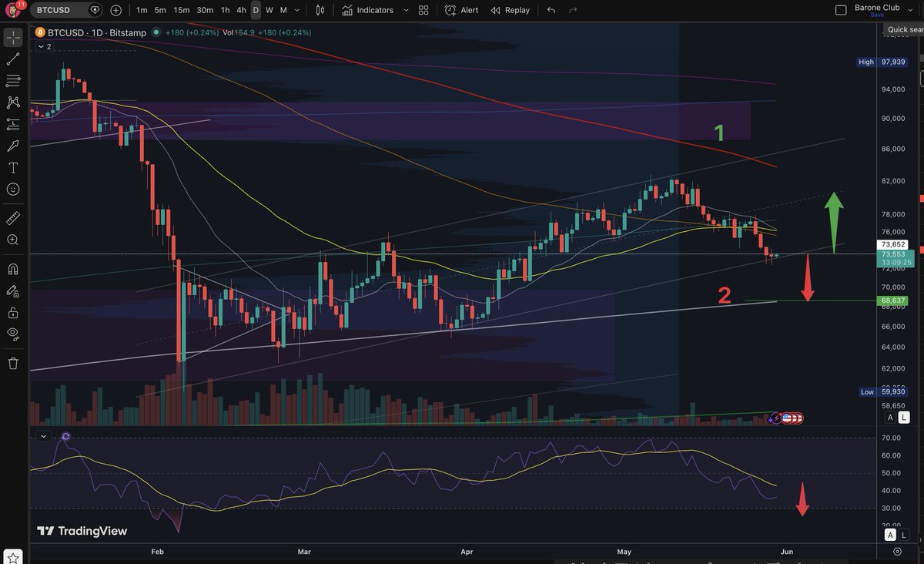Click the Barone Club layout name
This screenshot has height=564, width=924.
tap(877, 8)
